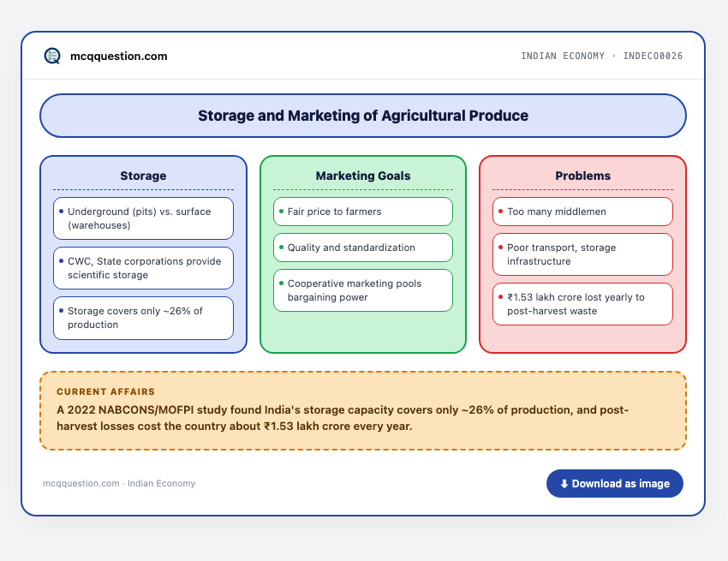Screen dimensions: 728x561
Task: Click the Download as image button
Action: (615, 483)
